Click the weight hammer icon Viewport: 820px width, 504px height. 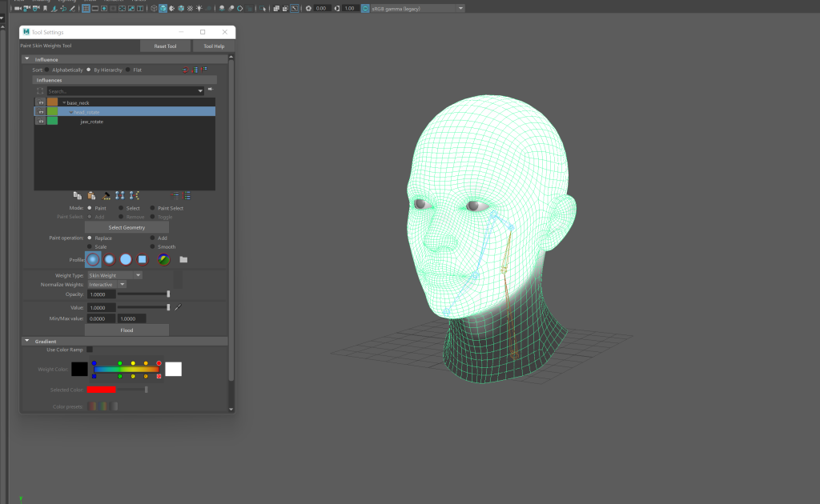coord(106,195)
